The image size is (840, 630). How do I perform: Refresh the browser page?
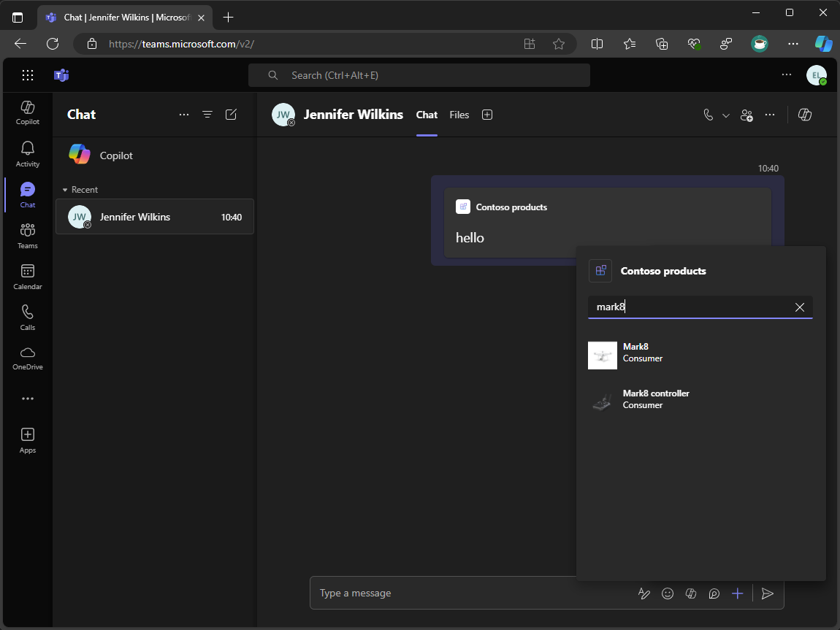click(53, 44)
